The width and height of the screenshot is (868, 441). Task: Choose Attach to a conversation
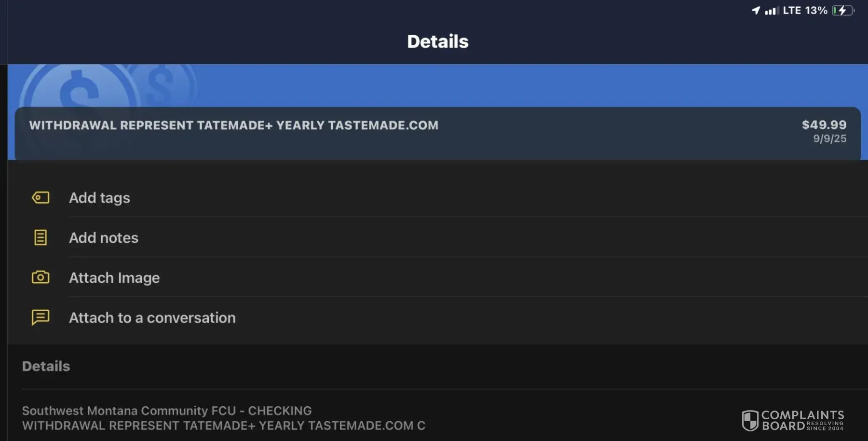[x=152, y=318]
